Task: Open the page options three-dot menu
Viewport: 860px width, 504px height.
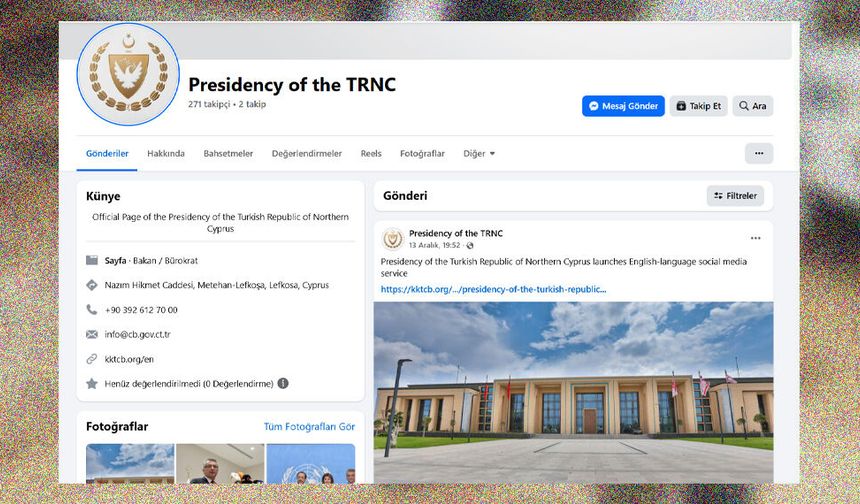Action: coord(759,154)
